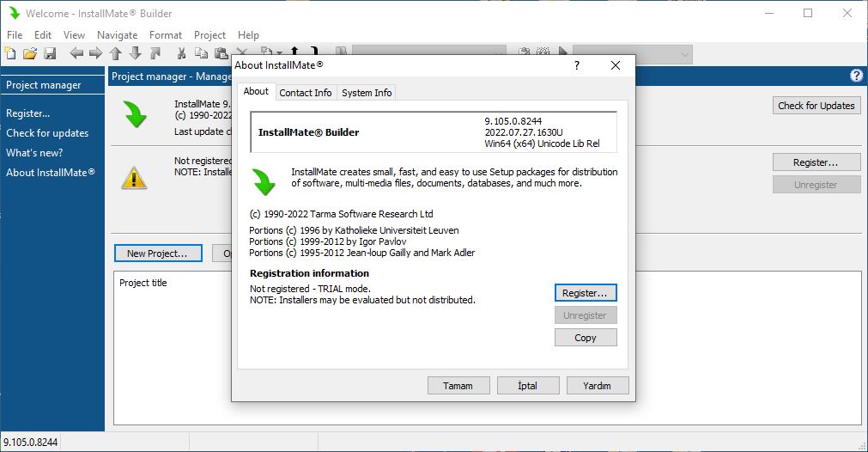
Task: Click version 9.105.0.8244 in status bar
Action: tap(30, 442)
